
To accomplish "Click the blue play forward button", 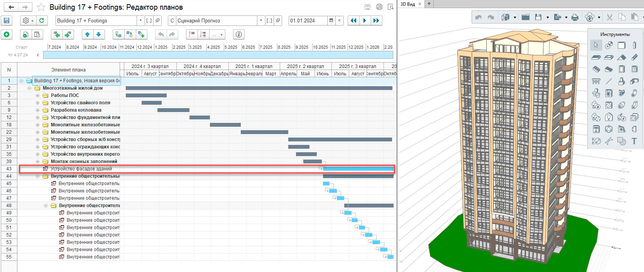I will click(x=365, y=21).
